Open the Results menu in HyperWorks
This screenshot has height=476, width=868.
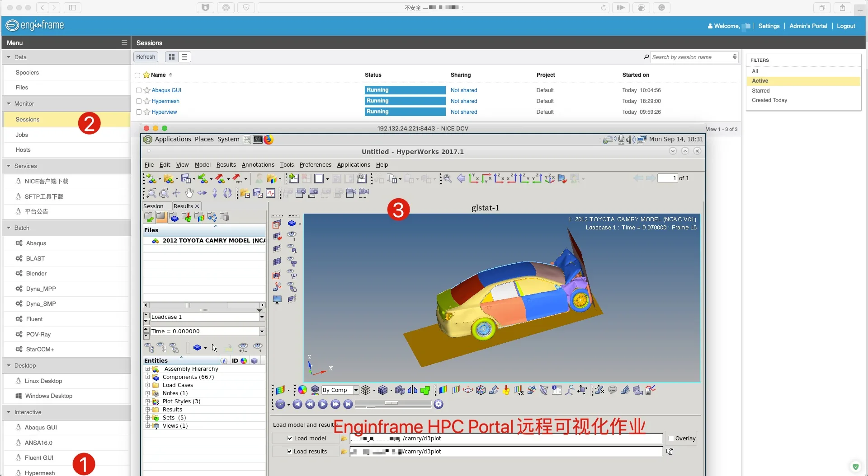pos(226,165)
